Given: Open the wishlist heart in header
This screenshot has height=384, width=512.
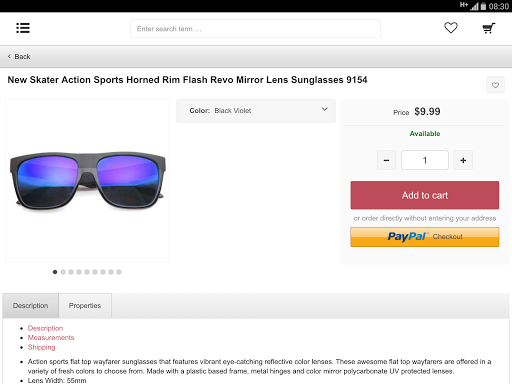Looking at the screenshot, I should pos(451,28).
